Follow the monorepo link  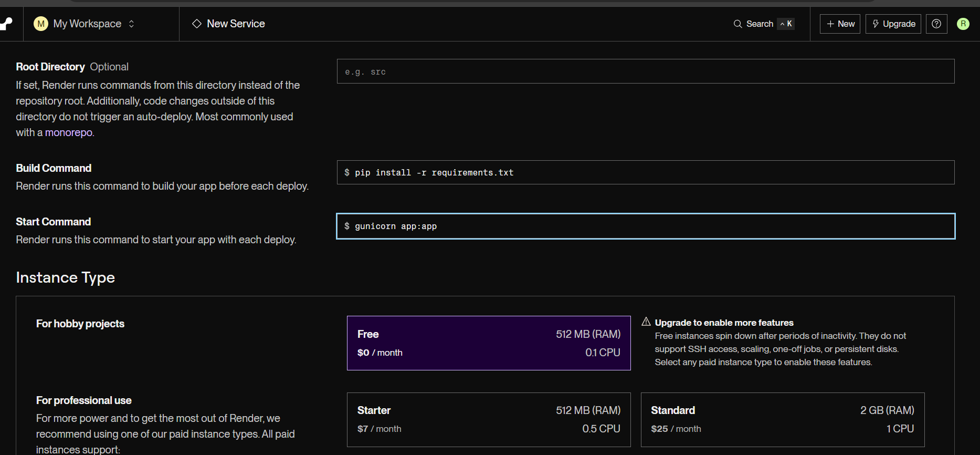tap(69, 132)
